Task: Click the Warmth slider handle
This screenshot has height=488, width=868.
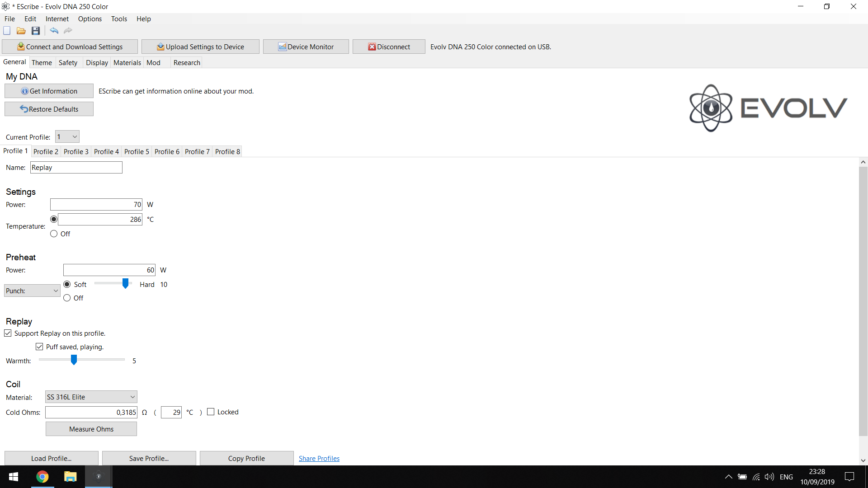Action: coord(74,360)
